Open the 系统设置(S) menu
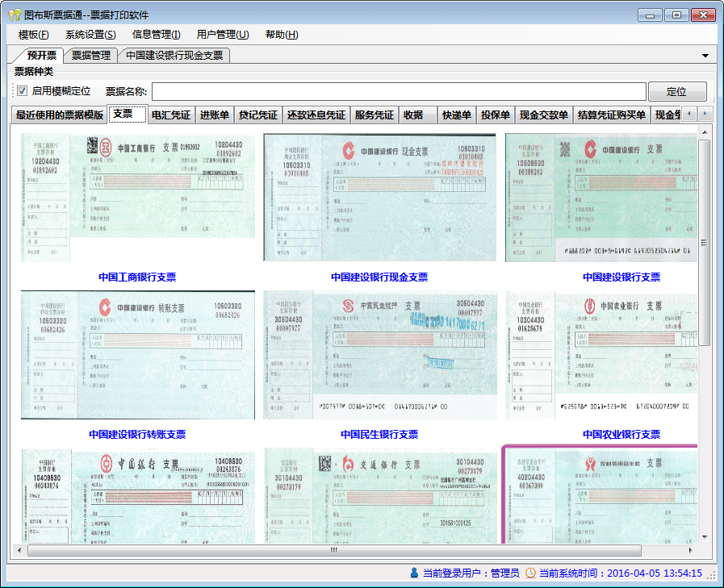Screen dimensions: 724x588 coord(90,35)
